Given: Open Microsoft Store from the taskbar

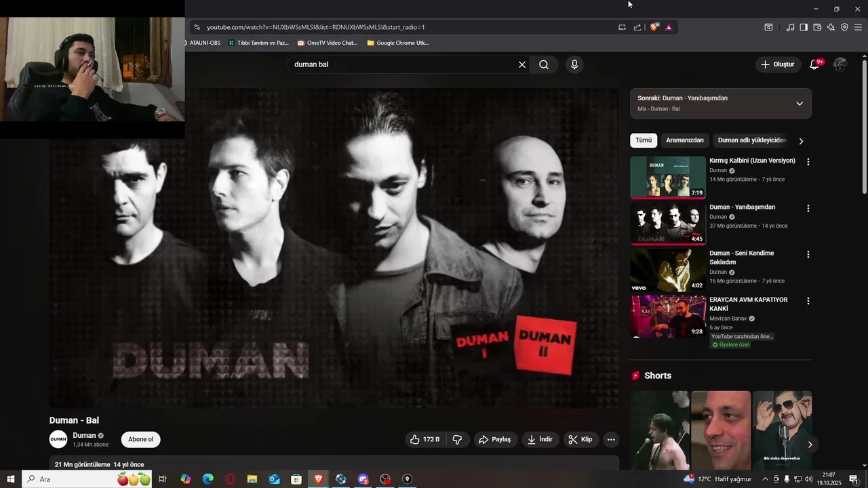Looking at the screenshot, I should click(x=296, y=479).
